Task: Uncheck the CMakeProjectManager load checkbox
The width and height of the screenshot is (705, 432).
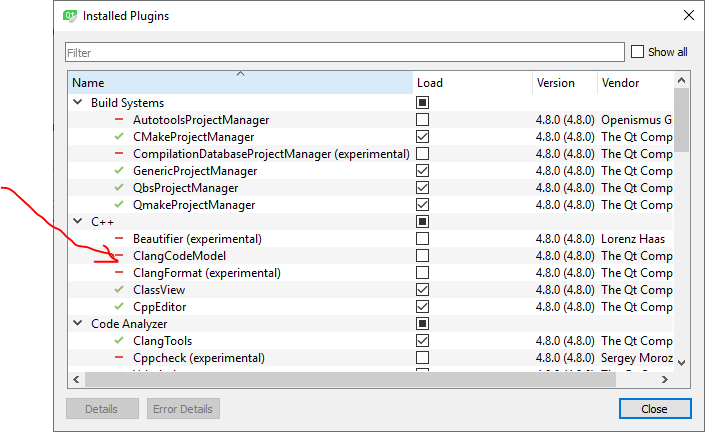Action: click(422, 136)
